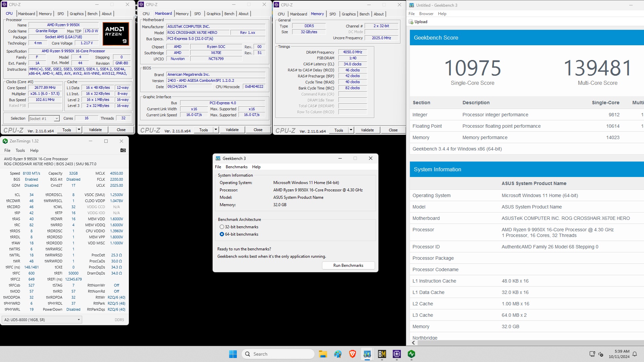Screen dimensions: 644x362
Task: Click the ZenTimings title bar app icon
Action: pyautogui.click(x=5, y=141)
